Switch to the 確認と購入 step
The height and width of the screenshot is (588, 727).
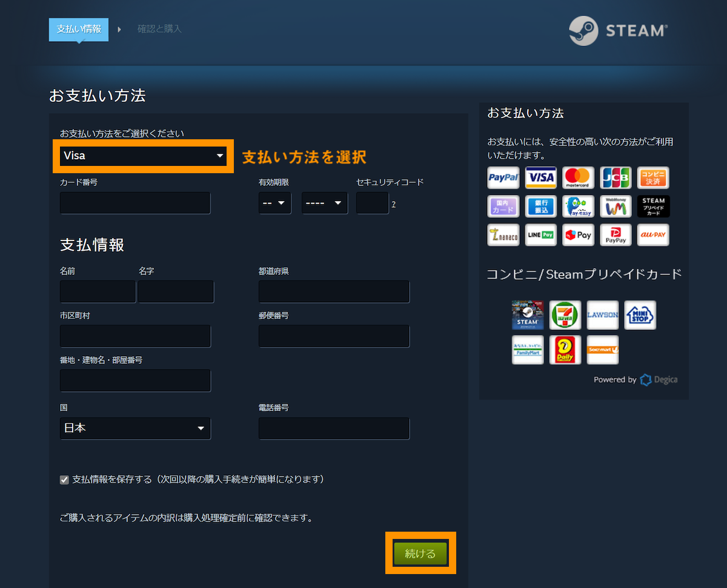click(159, 28)
